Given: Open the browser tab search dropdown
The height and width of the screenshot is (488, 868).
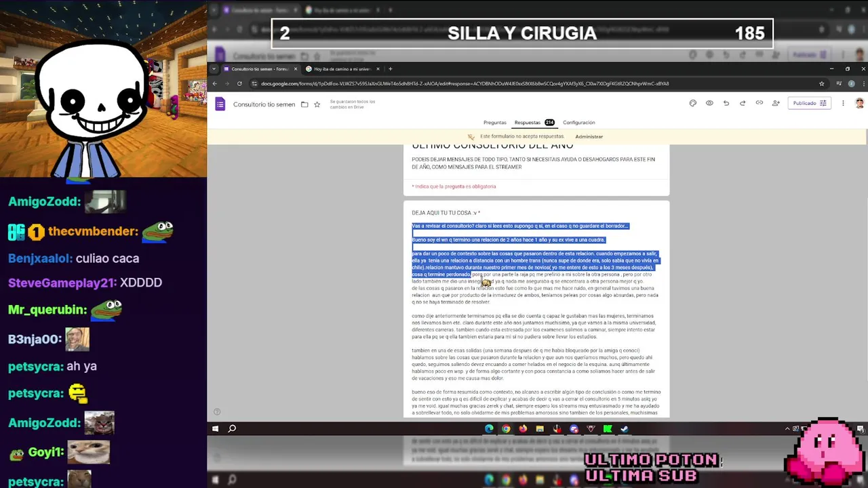Looking at the screenshot, I should click(x=214, y=68).
